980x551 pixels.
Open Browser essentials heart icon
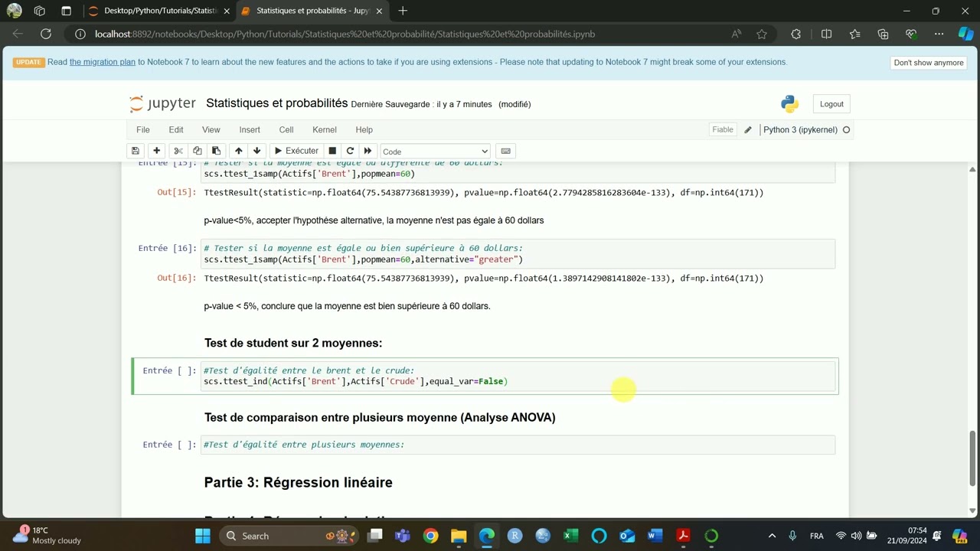click(911, 34)
